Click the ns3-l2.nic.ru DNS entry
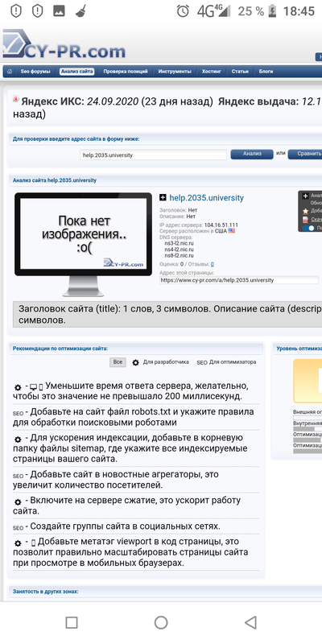 179,243
